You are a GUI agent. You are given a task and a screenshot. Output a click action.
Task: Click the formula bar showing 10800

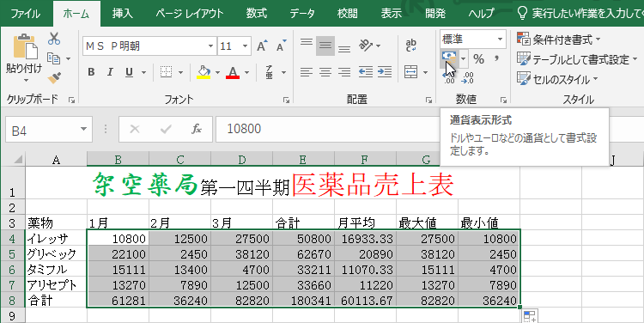328,129
